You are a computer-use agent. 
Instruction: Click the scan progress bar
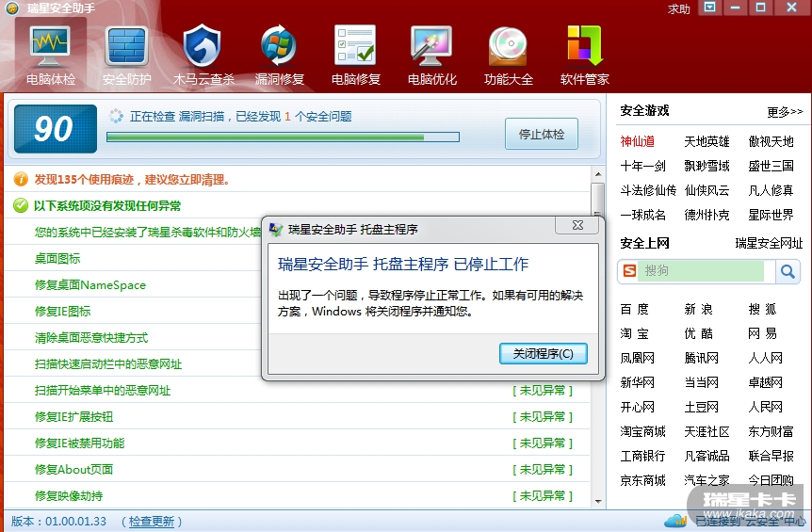(283, 137)
